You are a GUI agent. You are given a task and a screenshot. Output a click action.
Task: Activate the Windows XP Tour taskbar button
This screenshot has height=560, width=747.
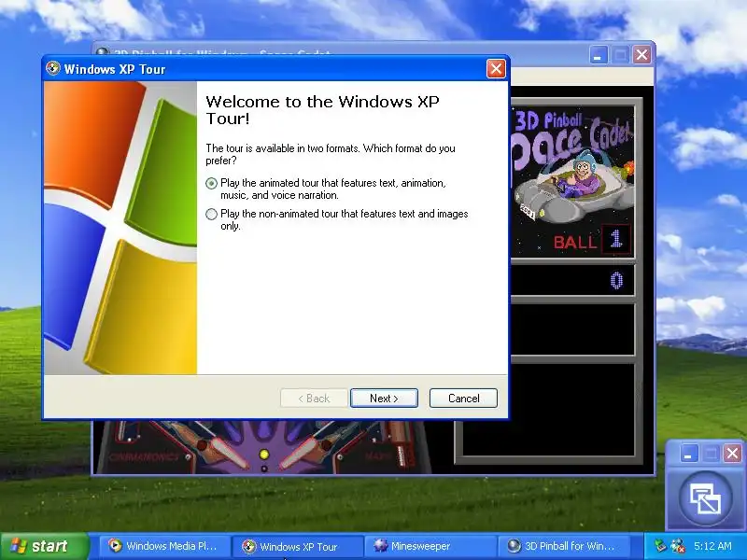point(297,546)
